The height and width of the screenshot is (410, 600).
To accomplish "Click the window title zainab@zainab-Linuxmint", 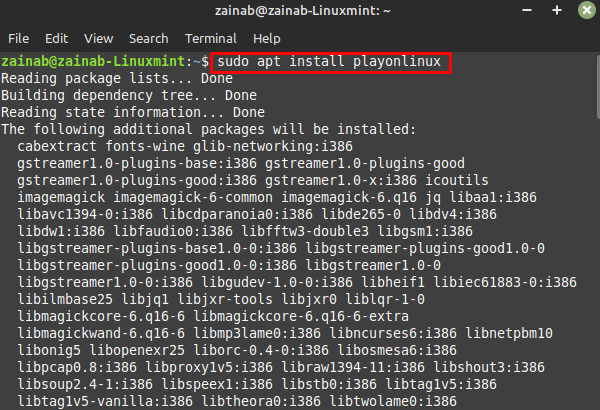I will pos(302,11).
